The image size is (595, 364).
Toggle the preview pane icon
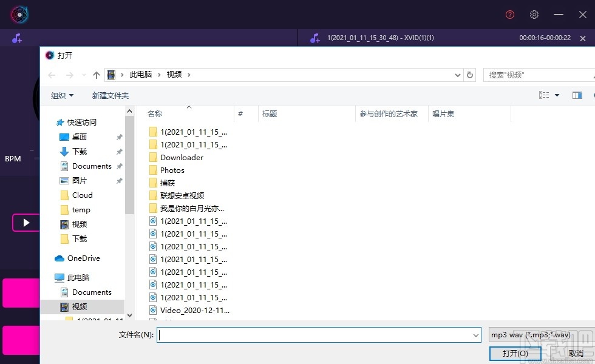coord(577,95)
